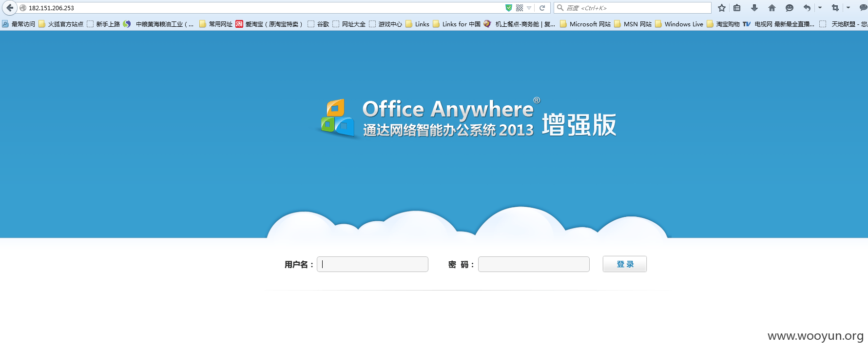Reload the page with the refresh icon
Screen dimensions: 868x350
pos(542,8)
